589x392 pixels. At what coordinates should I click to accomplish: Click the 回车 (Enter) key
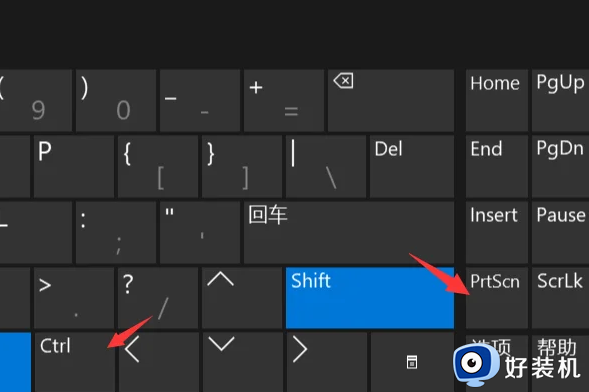pos(349,232)
